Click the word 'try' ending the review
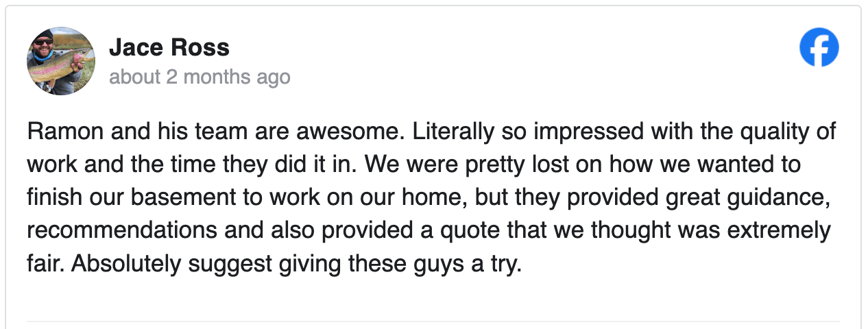Image resolution: width=868 pixels, height=329 pixels. [507, 264]
